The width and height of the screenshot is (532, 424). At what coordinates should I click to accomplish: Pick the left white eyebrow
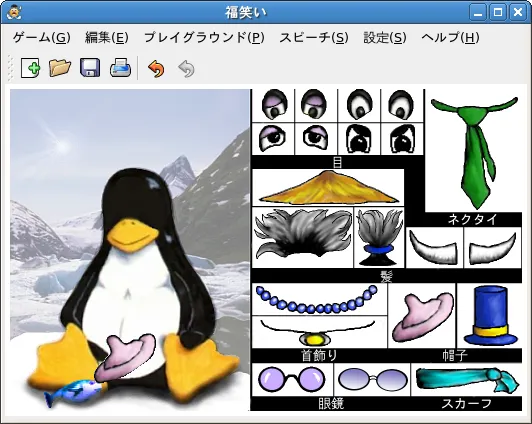[434, 247]
